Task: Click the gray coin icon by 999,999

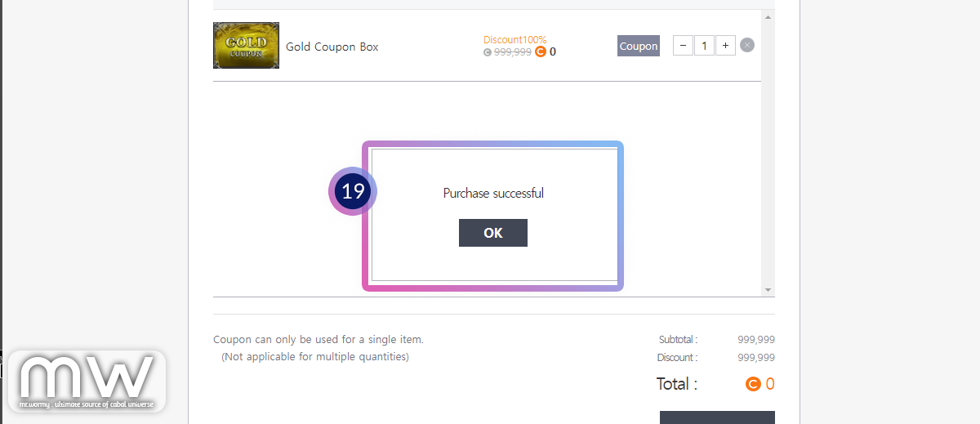Action: point(488,52)
